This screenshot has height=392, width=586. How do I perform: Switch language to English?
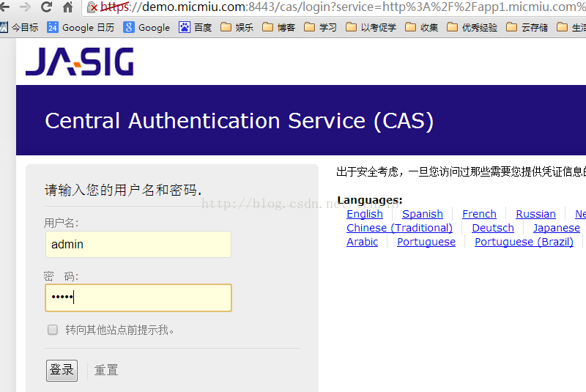pyautogui.click(x=365, y=214)
